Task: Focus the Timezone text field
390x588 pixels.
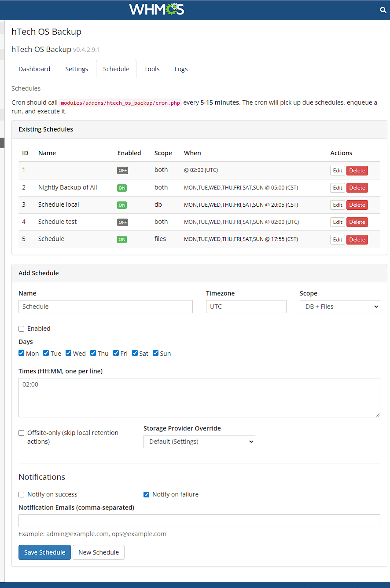Action: [246, 307]
